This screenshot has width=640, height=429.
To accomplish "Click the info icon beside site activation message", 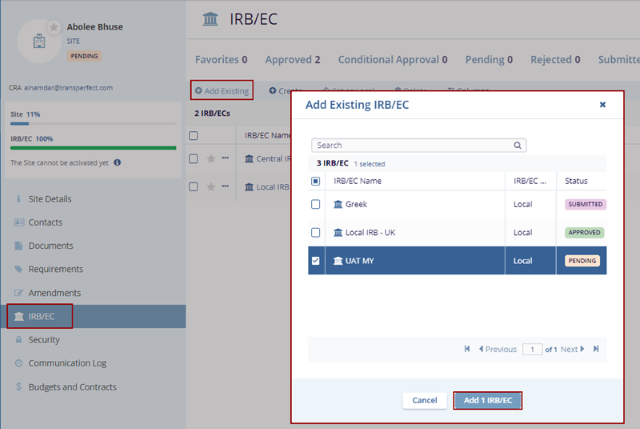I will [117, 162].
